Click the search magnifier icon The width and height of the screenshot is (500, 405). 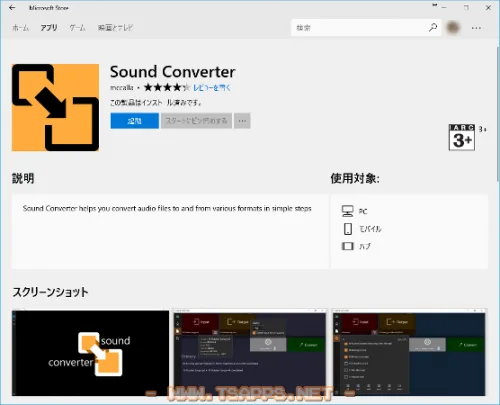click(x=433, y=28)
